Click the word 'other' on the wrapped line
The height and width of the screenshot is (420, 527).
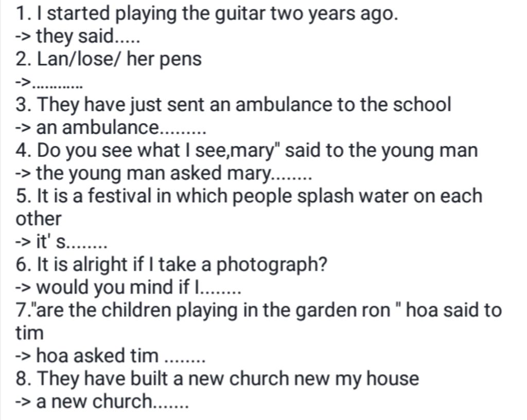(38, 219)
